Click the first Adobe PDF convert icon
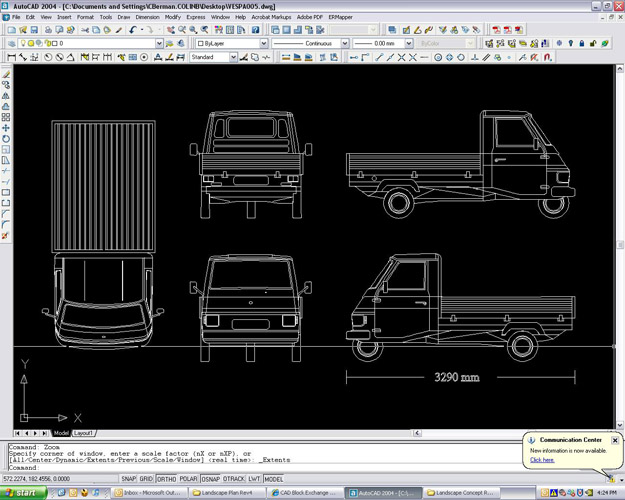 click(496, 30)
